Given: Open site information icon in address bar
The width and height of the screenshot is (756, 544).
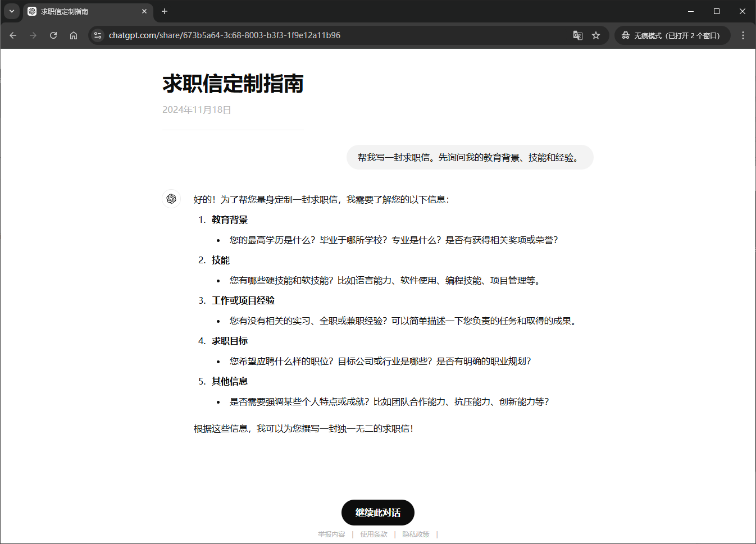Looking at the screenshot, I should [98, 35].
